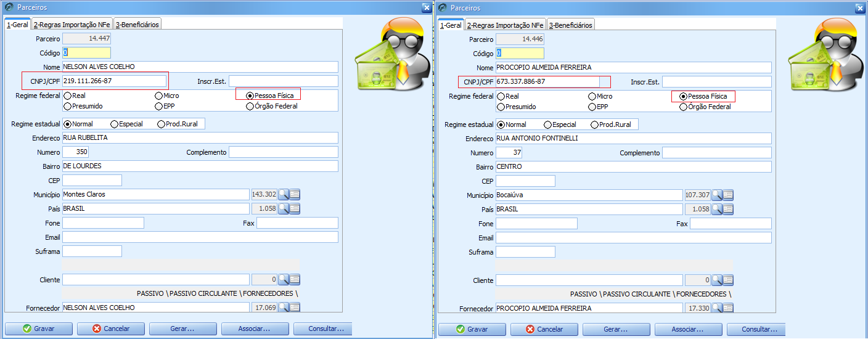Image resolution: width=868 pixels, height=339 pixels.
Task: Open 2-Regras Importação NFe tab, left window
Action: pyautogui.click(x=73, y=24)
